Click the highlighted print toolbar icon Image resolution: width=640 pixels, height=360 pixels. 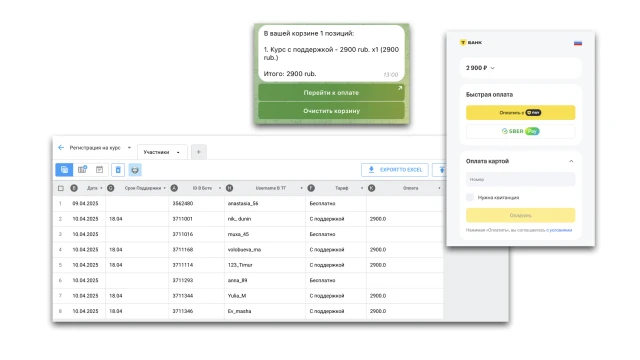pos(135,169)
